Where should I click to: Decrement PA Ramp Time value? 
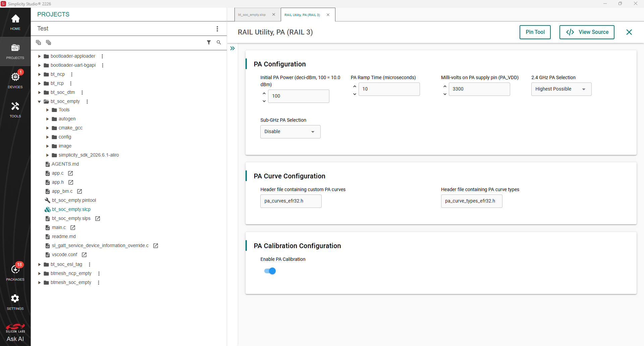click(355, 94)
